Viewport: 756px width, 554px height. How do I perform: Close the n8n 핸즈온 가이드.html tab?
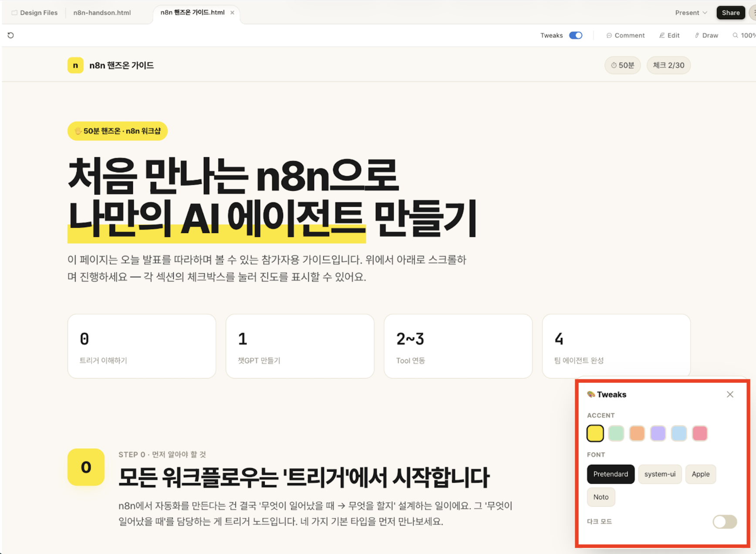[233, 13]
